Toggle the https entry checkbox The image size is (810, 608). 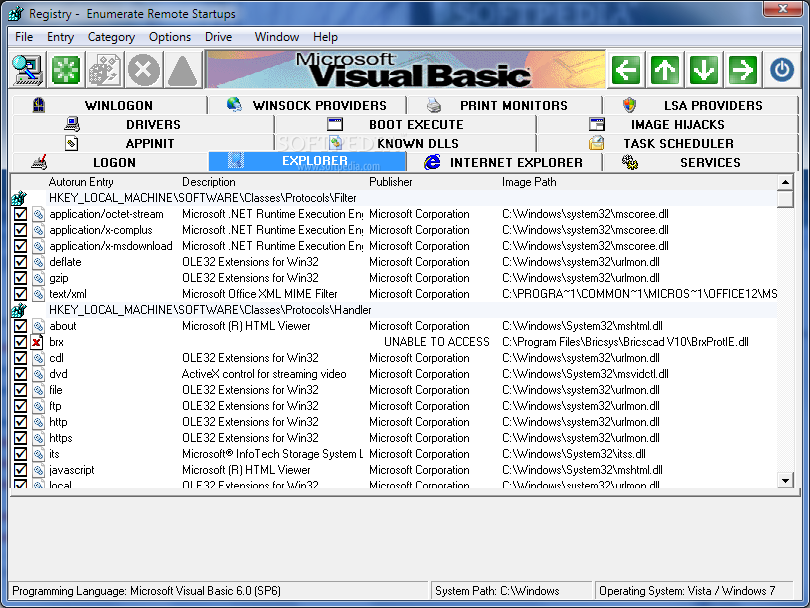[x=20, y=438]
